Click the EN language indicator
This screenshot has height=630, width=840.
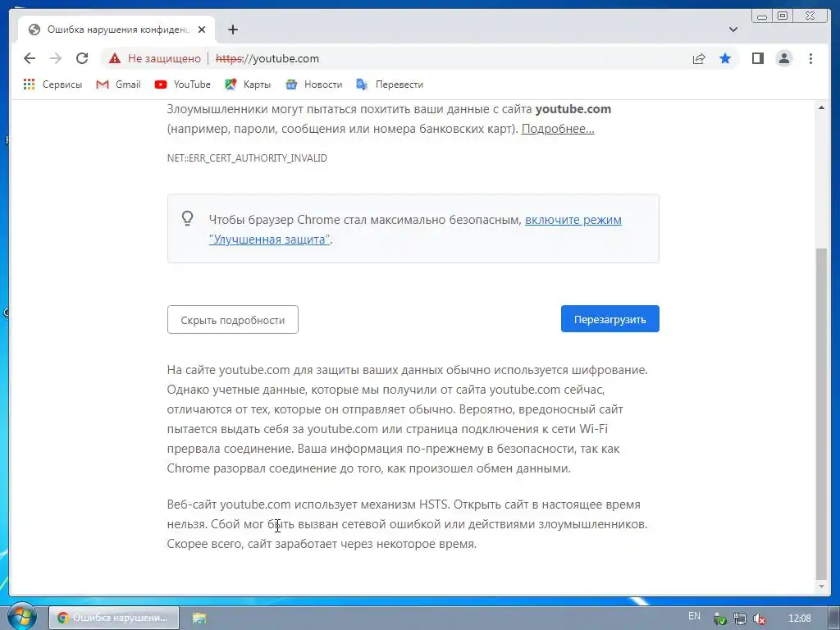[x=694, y=616]
